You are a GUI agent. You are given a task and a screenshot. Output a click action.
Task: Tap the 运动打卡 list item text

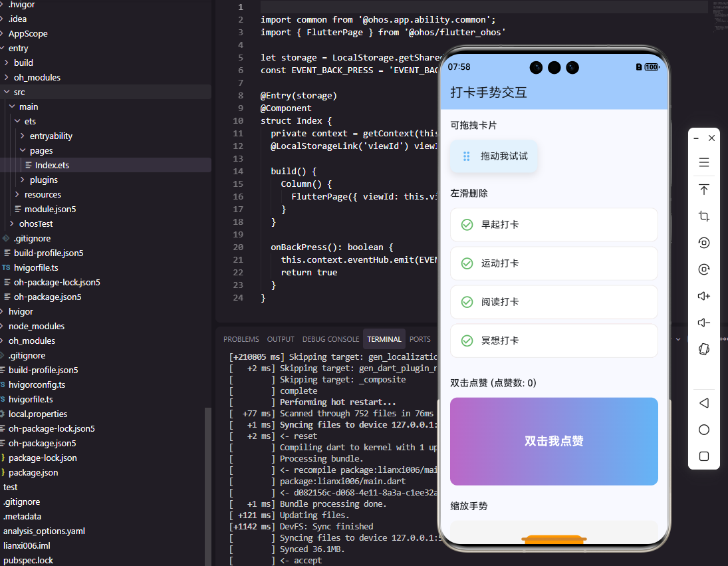point(500,264)
